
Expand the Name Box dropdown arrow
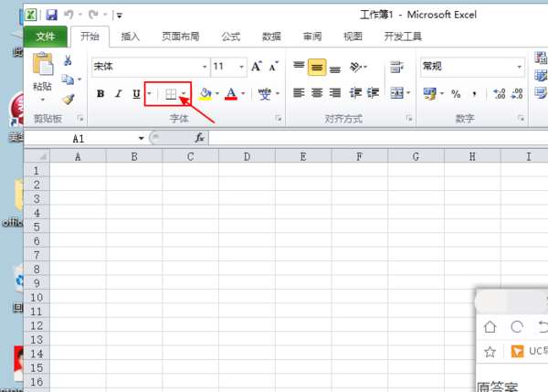[141, 138]
